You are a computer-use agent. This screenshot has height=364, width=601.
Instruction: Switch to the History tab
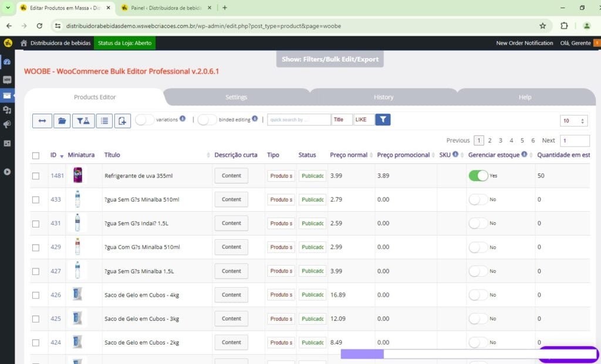(x=383, y=97)
